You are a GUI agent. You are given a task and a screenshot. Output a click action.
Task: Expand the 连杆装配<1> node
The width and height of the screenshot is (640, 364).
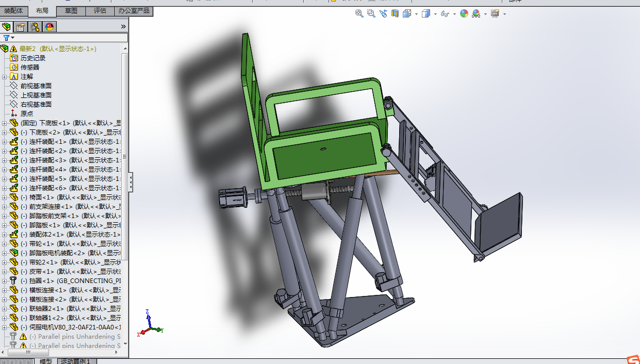5,142
